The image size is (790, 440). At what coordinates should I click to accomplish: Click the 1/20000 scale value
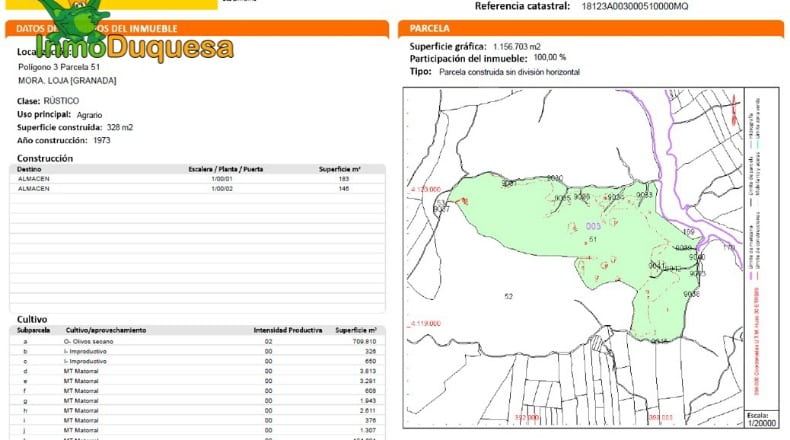click(x=761, y=423)
